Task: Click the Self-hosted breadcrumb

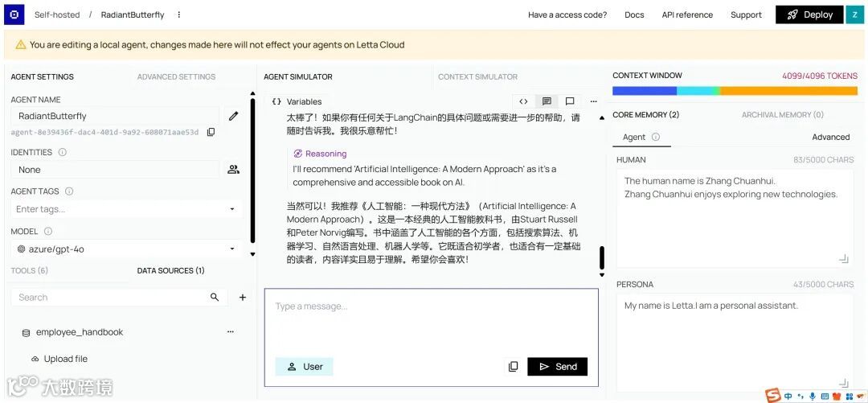Action: (x=57, y=15)
